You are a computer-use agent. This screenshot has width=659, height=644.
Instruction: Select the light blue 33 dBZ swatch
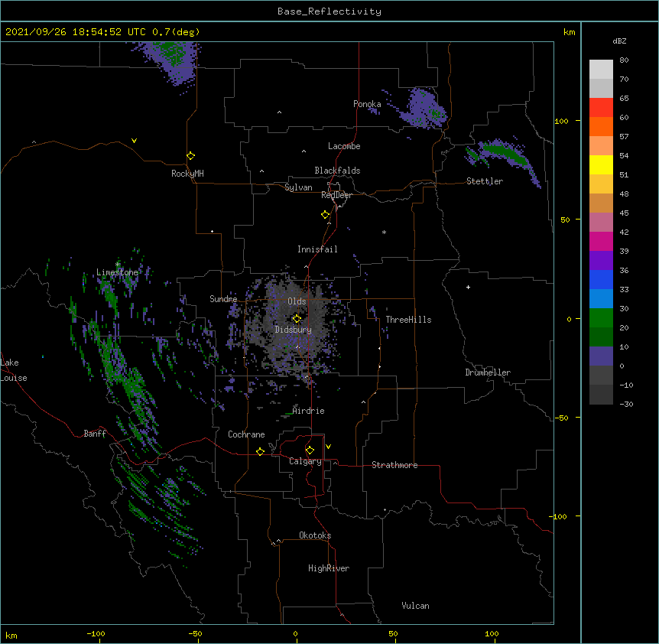pos(601,298)
